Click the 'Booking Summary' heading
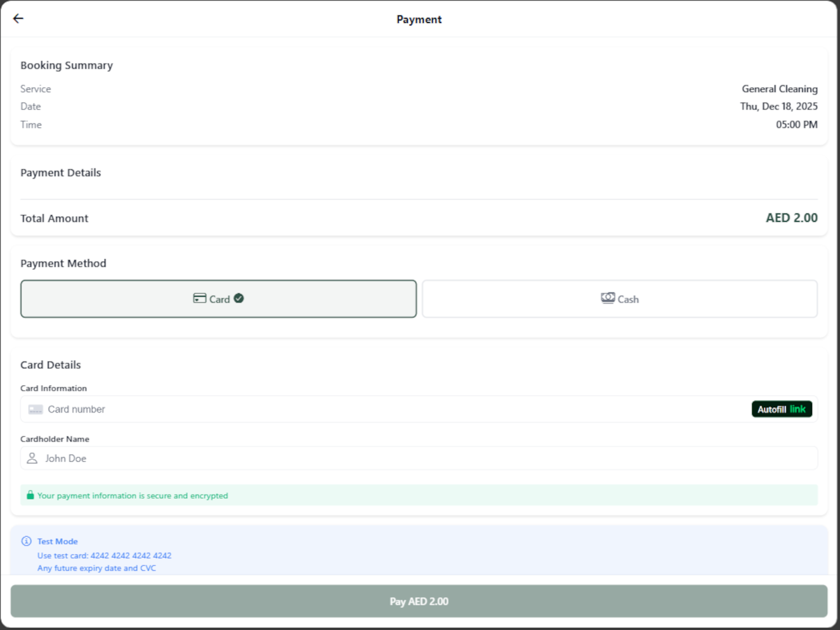Image resolution: width=840 pixels, height=630 pixels. [66, 65]
